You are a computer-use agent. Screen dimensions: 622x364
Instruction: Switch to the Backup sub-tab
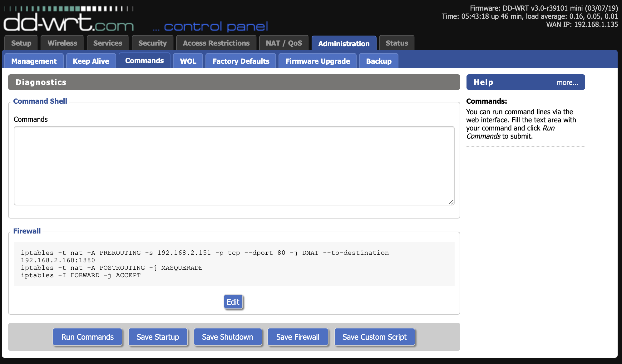379,61
